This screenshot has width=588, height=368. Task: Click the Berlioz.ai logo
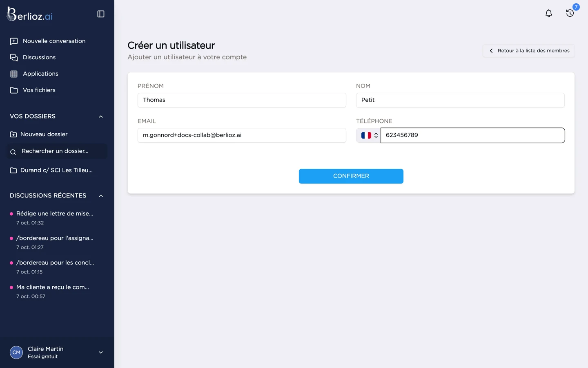point(30,14)
